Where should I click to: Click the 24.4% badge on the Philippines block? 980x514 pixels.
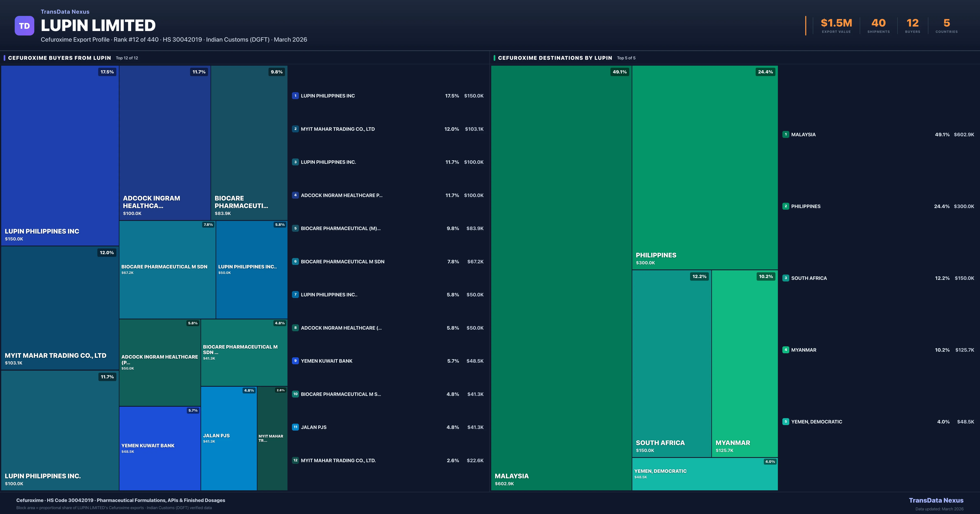tap(765, 71)
